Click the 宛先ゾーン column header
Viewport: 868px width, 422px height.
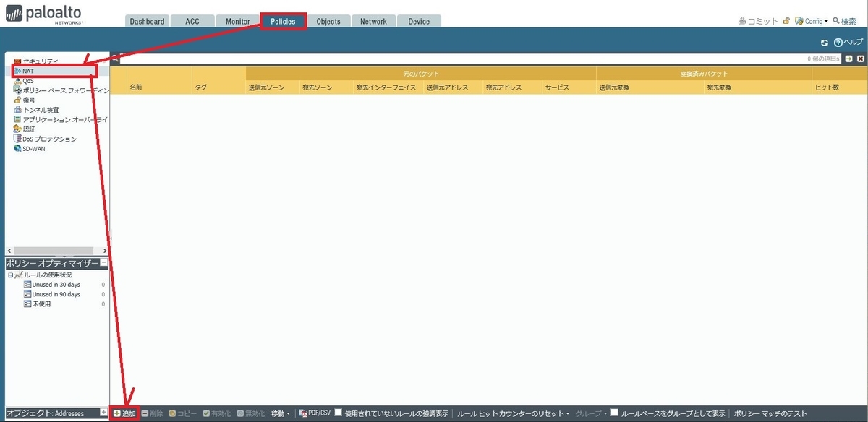coord(326,87)
